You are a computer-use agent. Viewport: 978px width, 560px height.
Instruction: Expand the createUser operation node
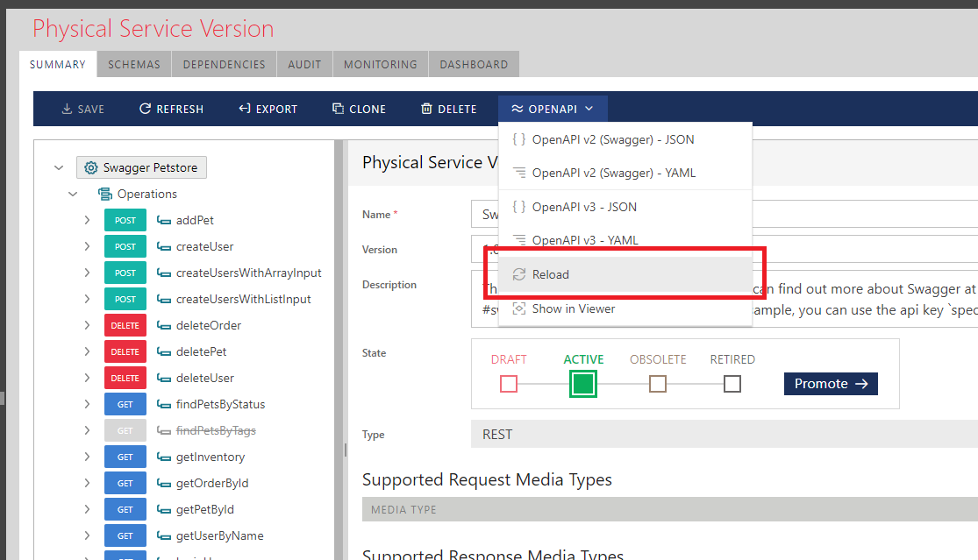[87, 246]
